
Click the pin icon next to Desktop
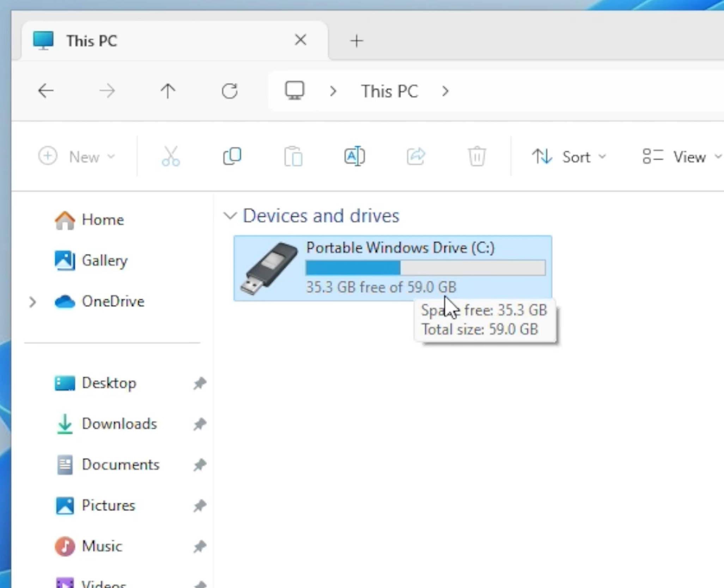200,383
